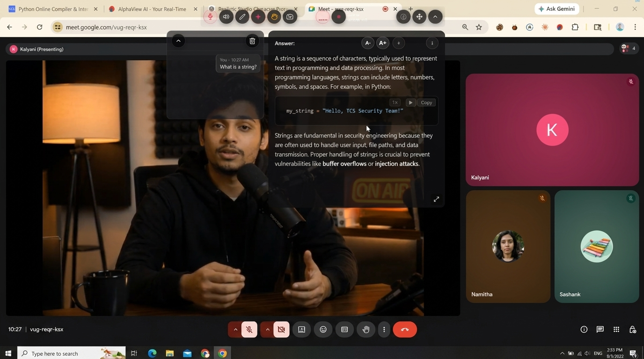Click the orange face icon in overlay toolbar

pos(274,17)
